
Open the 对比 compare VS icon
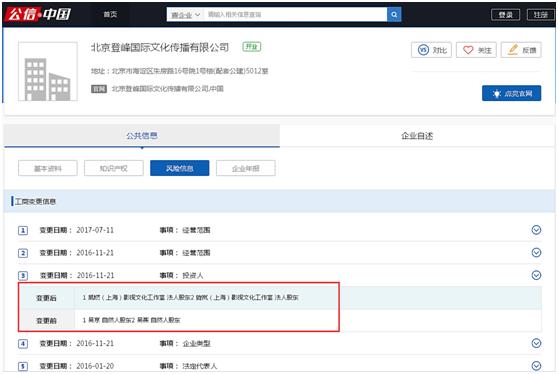click(x=423, y=50)
